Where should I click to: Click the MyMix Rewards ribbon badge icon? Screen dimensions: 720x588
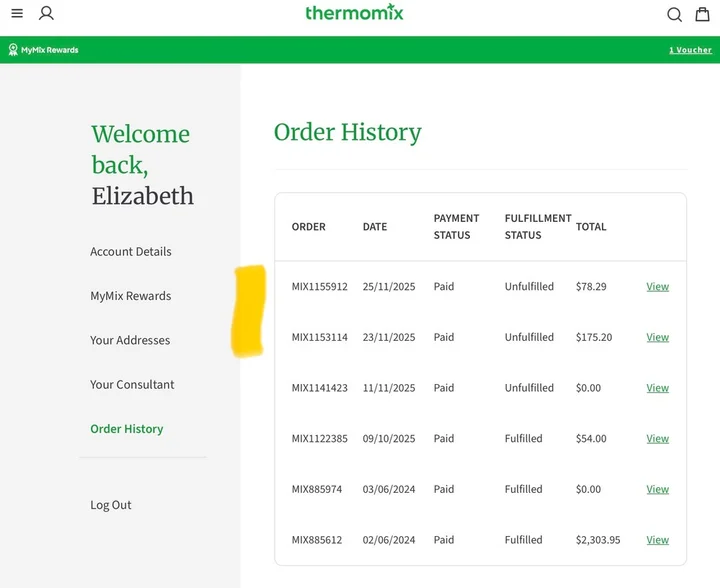tap(13, 50)
